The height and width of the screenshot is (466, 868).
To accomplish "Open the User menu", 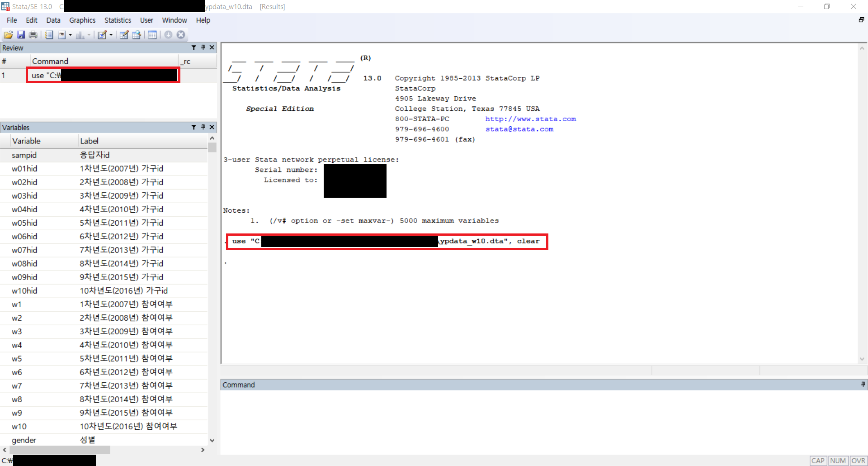I will (x=146, y=20).
